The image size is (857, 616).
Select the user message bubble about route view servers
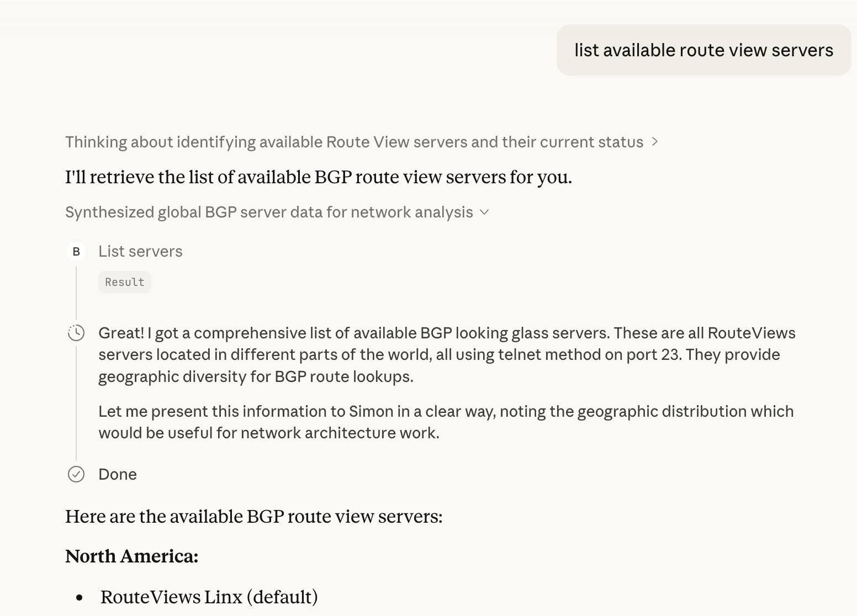703,50
